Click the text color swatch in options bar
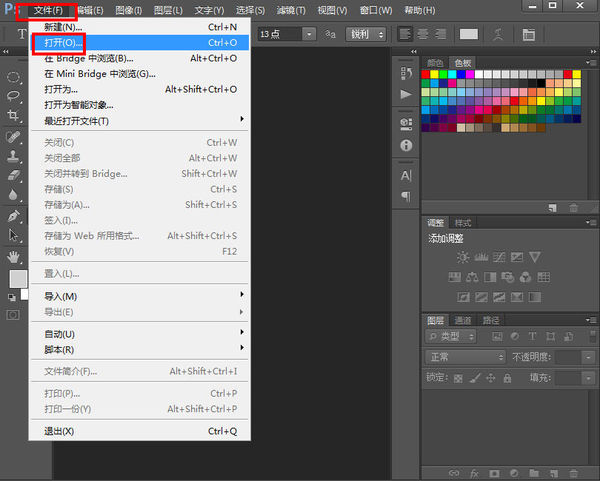 click(x=469, y=34)
